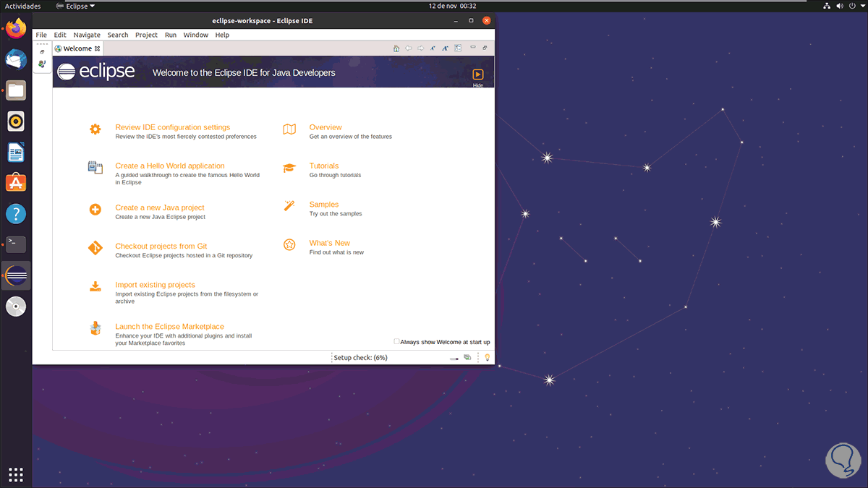Click the What's New star icon

289,244
